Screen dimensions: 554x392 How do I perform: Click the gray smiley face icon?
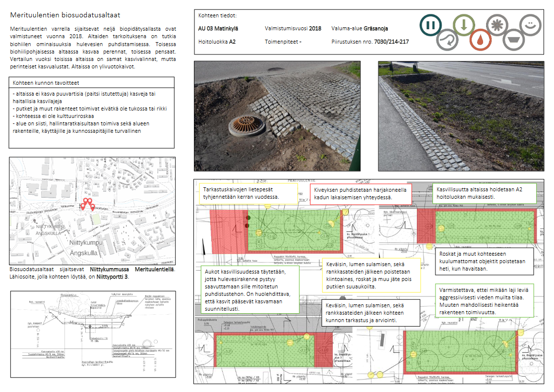click(530, 25)
